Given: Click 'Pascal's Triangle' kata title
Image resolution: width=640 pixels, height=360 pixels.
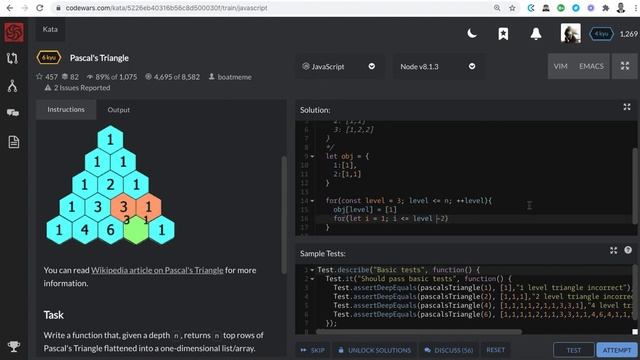Looking at the screenshot, I should [x=99, y=58].
